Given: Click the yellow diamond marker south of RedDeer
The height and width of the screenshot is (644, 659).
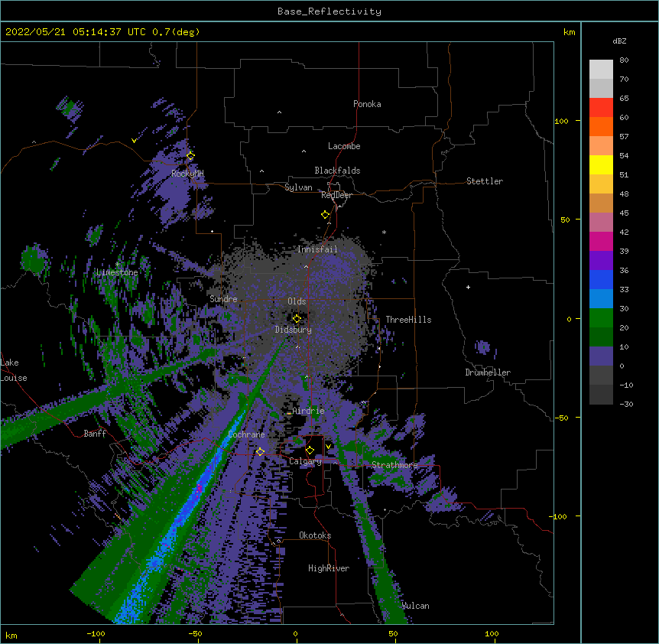Looking at the screenshot, I should 326,214.
